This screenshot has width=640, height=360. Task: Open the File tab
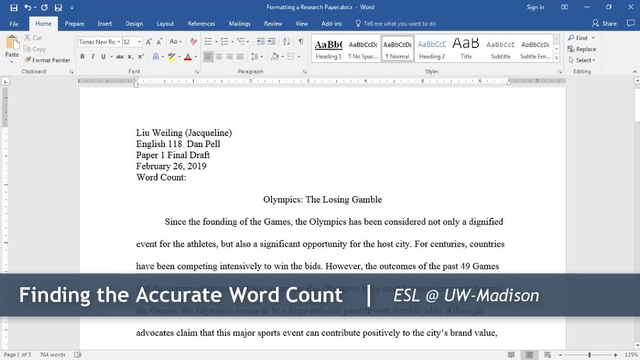click(x=14, y=24)
